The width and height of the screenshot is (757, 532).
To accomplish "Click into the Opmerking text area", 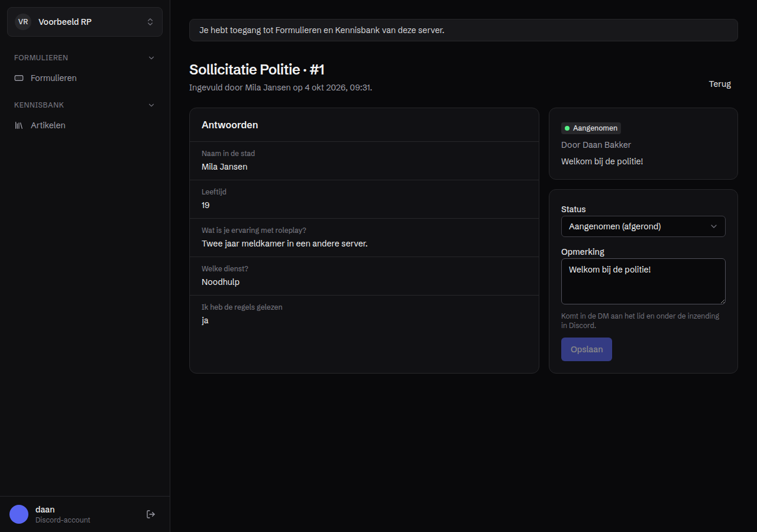I will (x=643, y=281).
